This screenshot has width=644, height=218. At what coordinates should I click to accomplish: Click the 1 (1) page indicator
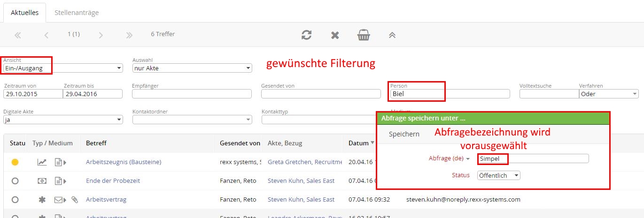click(x=74, y=34)
